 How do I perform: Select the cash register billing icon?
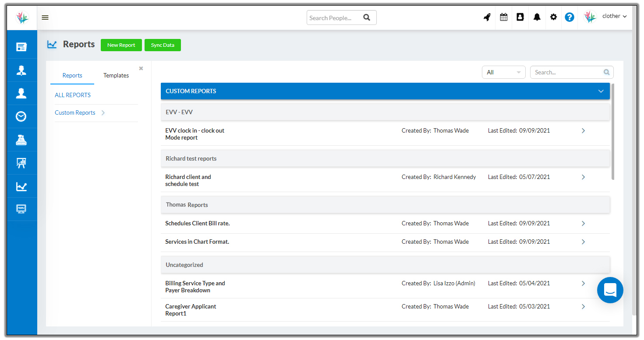click(x=22, y=139)
